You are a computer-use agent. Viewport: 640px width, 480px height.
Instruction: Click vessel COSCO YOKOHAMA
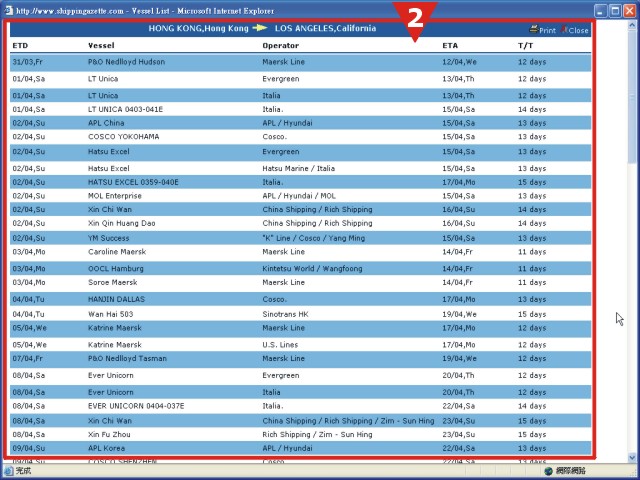tap(124, 137)
